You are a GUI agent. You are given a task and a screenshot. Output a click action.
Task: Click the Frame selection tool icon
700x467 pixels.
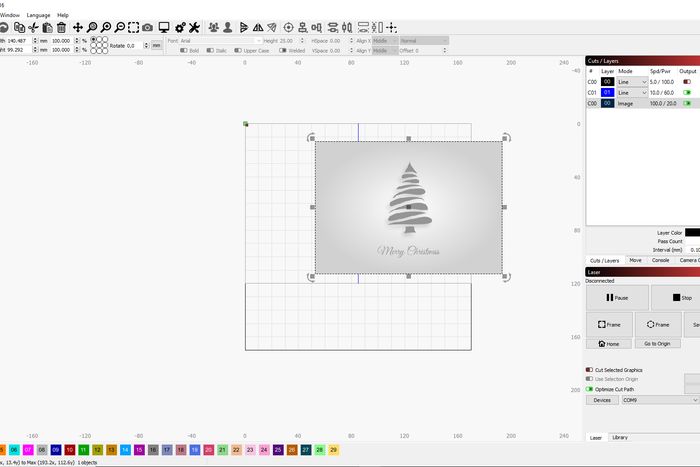[x=134, y=27]
